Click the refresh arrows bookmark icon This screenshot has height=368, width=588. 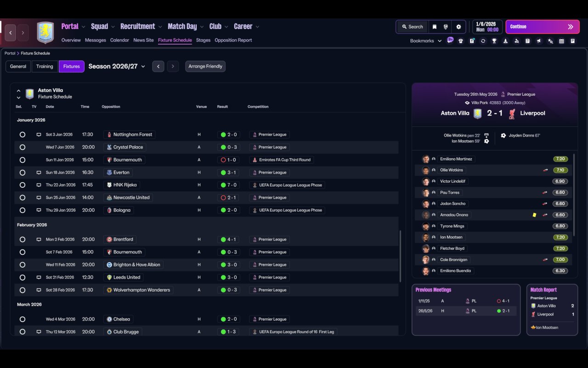pos(483,41)
